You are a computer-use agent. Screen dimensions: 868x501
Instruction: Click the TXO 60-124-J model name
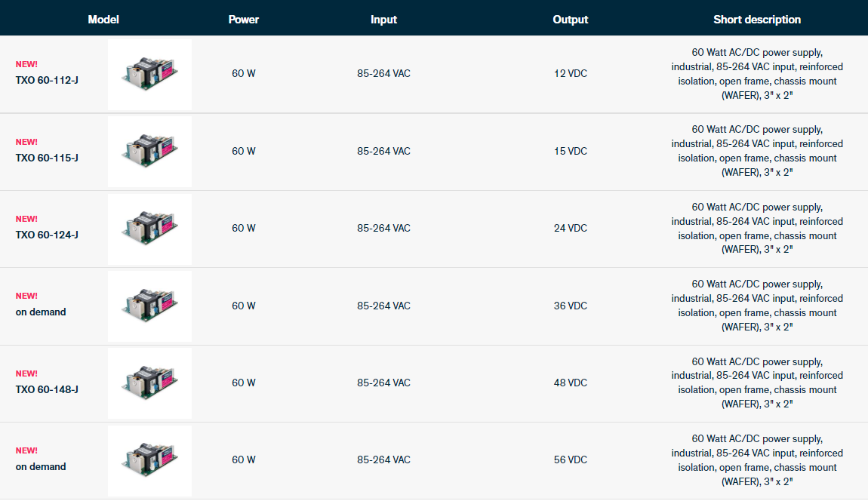click(x=47, y=235)
